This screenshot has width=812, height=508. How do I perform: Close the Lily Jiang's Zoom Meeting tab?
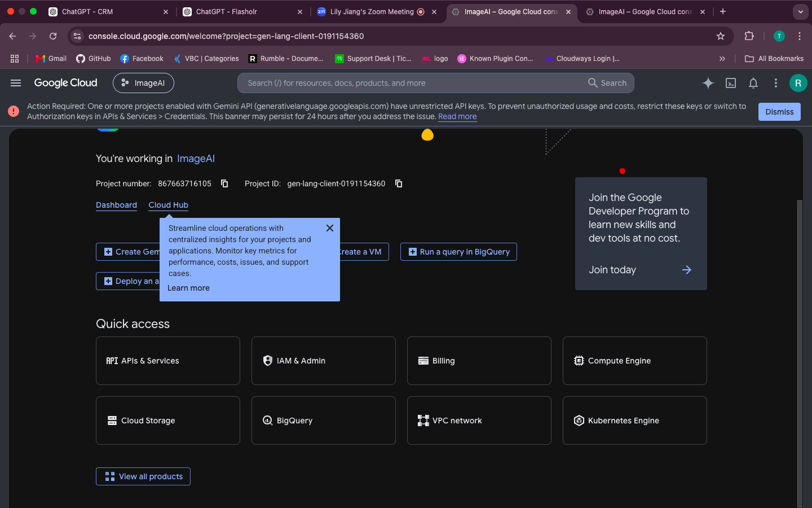[x=434, y=12]
